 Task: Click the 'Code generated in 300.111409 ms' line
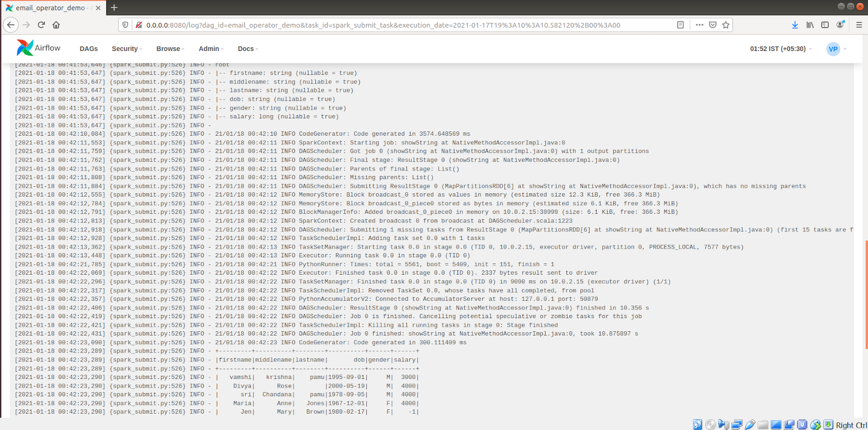point(241,343)
